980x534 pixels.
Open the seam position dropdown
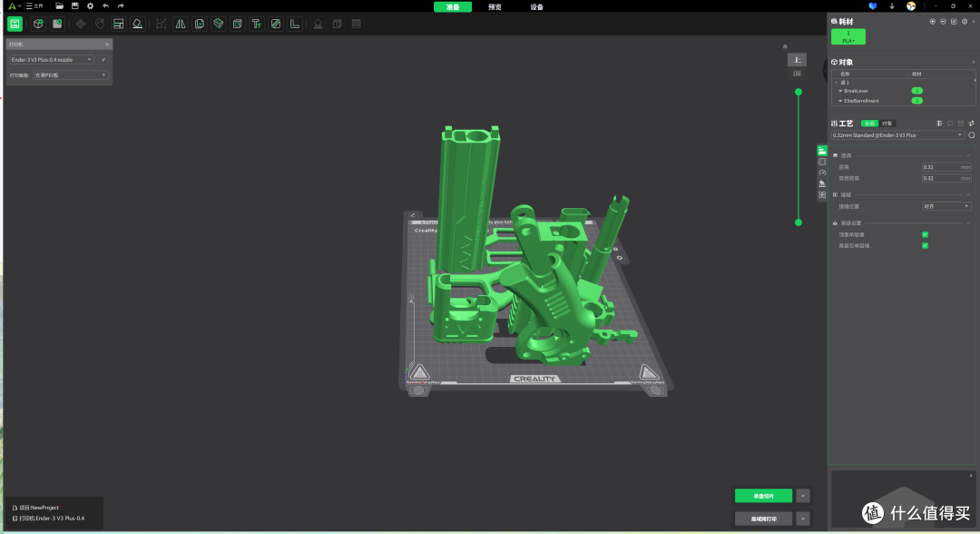[x=946, y=206]
